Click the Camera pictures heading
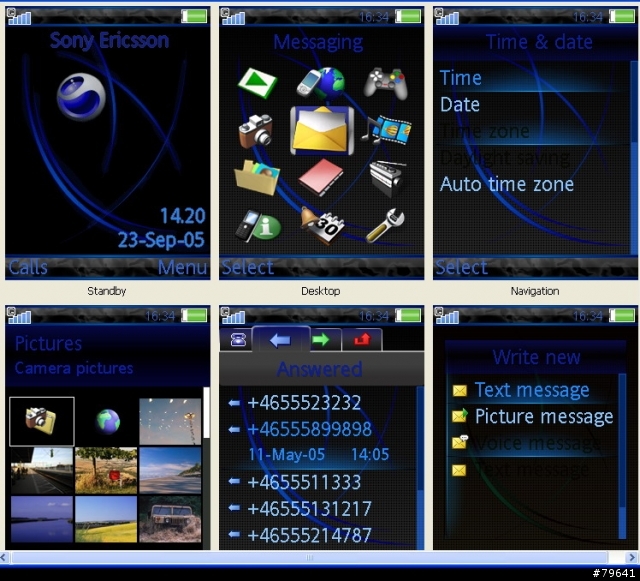Viewport: 640px width, 581px height. (x=74, y=368)
